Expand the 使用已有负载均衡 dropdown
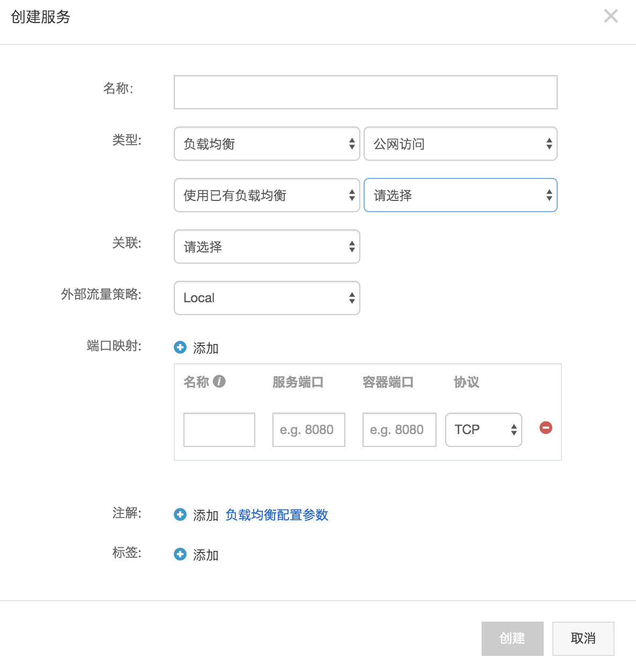The image size is (636, 672). pyautogui.click(x=267, y=195)
